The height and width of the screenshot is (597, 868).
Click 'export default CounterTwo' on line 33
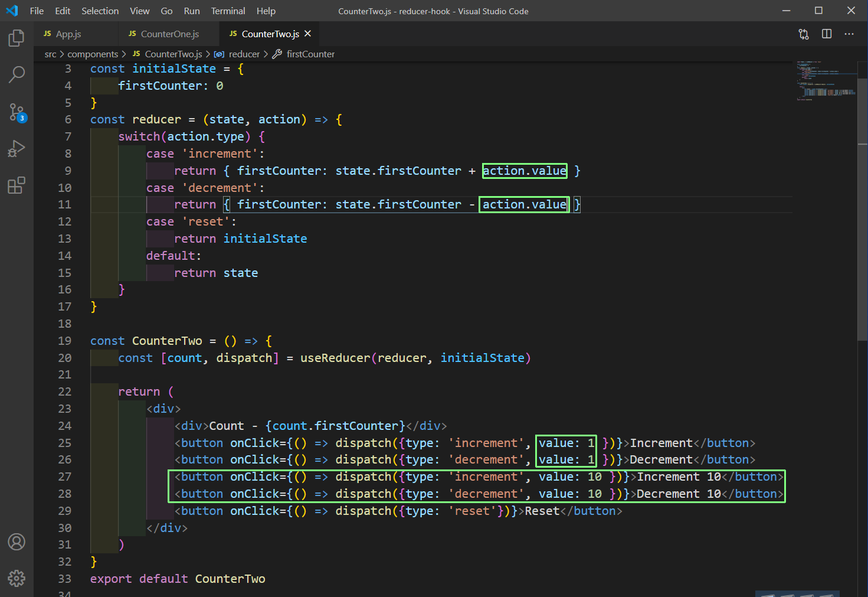tap(178, 579)
